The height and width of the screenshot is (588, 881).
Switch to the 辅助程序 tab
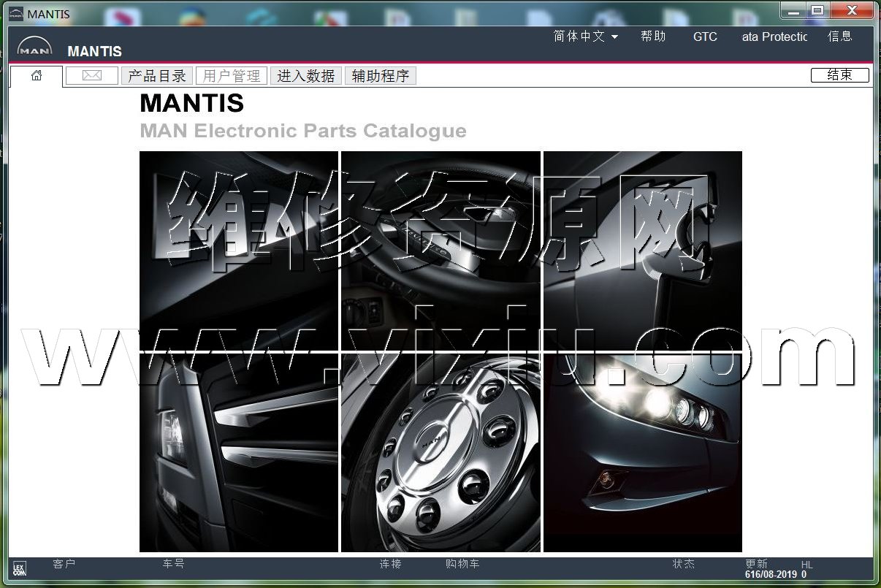pyautogui.click(x=381, y=76)
